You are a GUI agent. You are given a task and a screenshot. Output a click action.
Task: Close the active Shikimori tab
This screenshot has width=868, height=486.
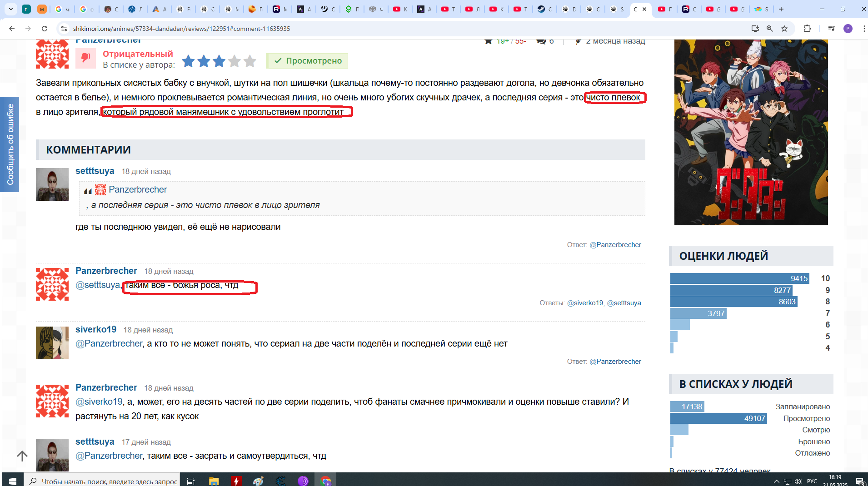(644, 9)
